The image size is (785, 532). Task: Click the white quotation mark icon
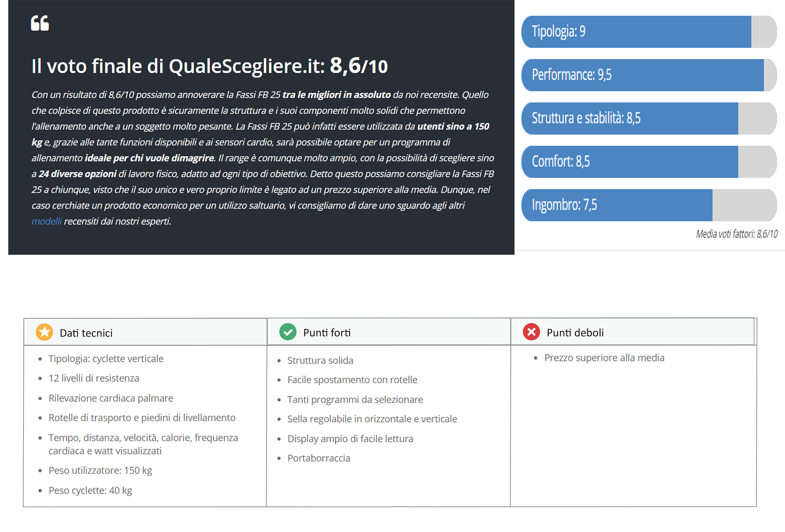click(x=40, y=23)
